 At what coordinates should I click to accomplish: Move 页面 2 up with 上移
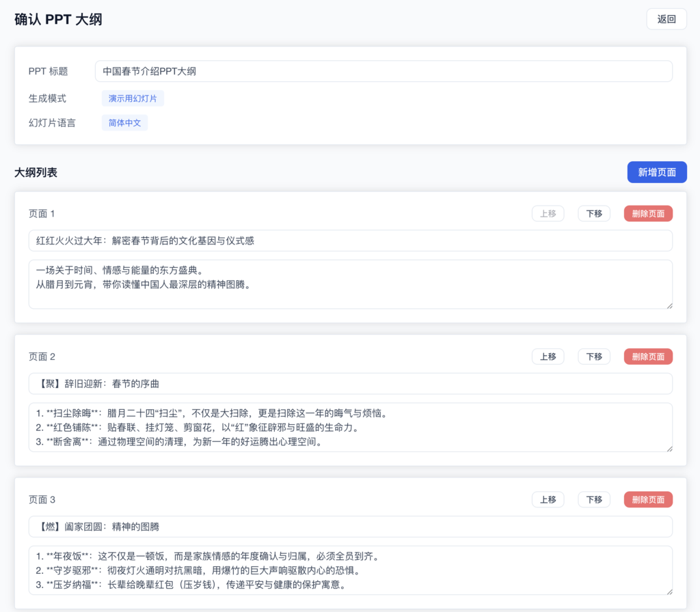pyautogui.click(x=548, y=357)
